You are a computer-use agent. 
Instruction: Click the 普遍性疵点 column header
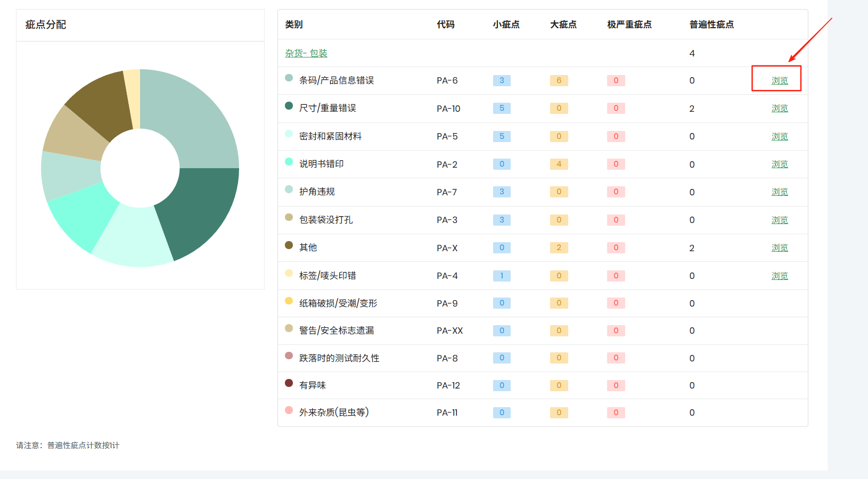click(x=711, y=24)
